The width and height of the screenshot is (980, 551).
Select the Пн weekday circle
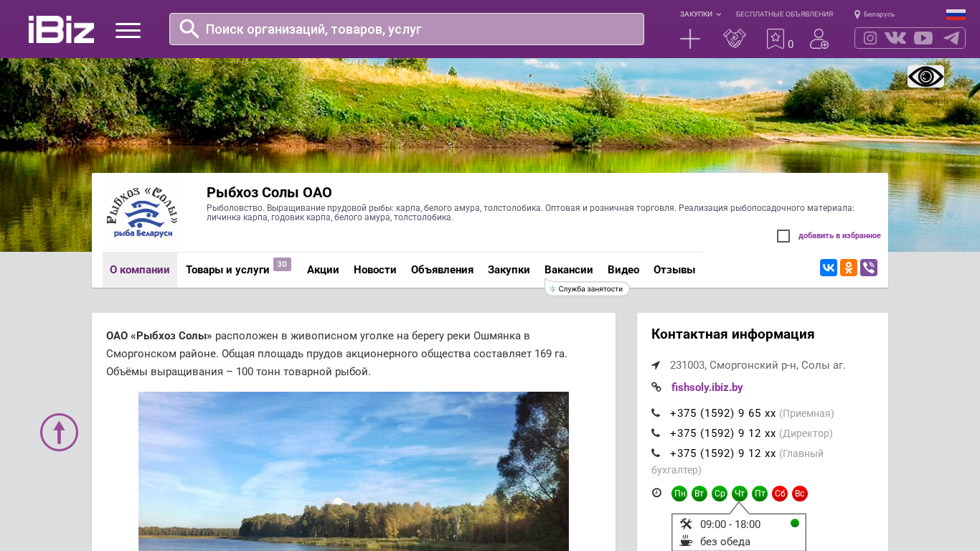679,494
